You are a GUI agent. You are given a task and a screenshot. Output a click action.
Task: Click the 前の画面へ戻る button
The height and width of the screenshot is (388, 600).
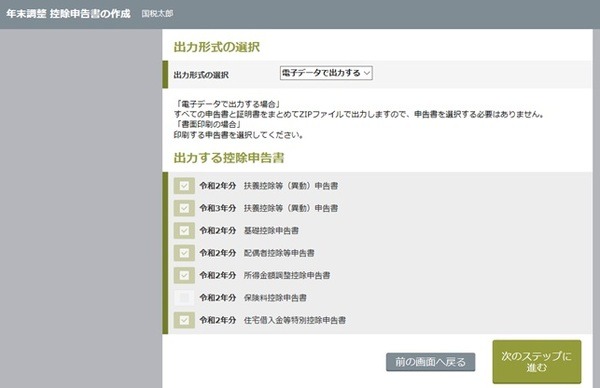(430, 362)
